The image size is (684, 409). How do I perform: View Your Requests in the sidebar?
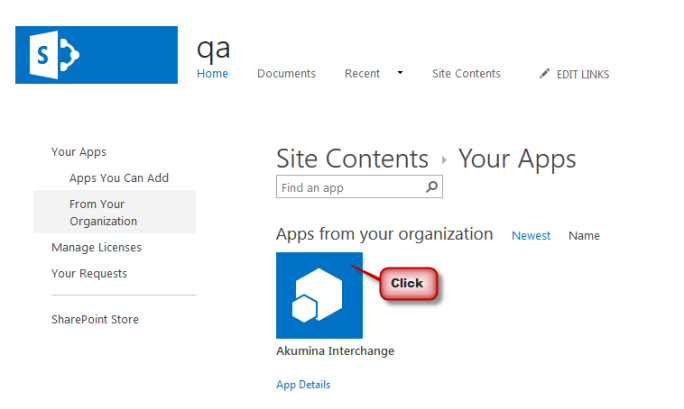89,273
